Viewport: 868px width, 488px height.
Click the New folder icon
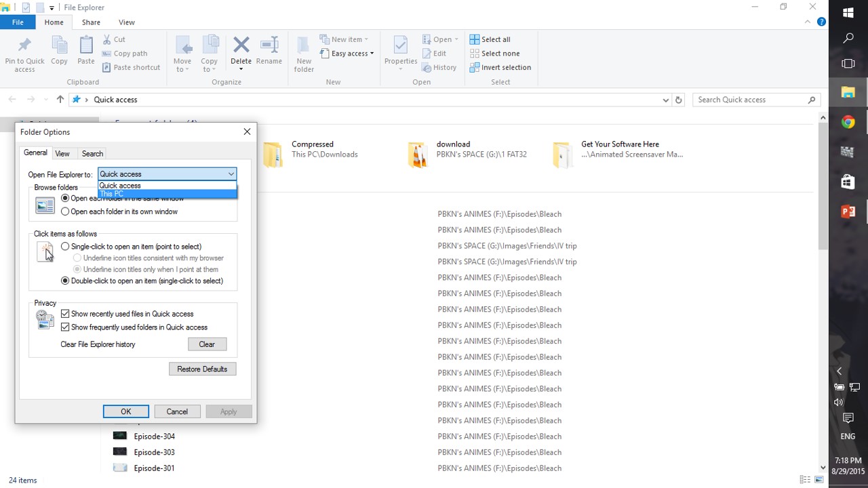(x=304, y=46)
